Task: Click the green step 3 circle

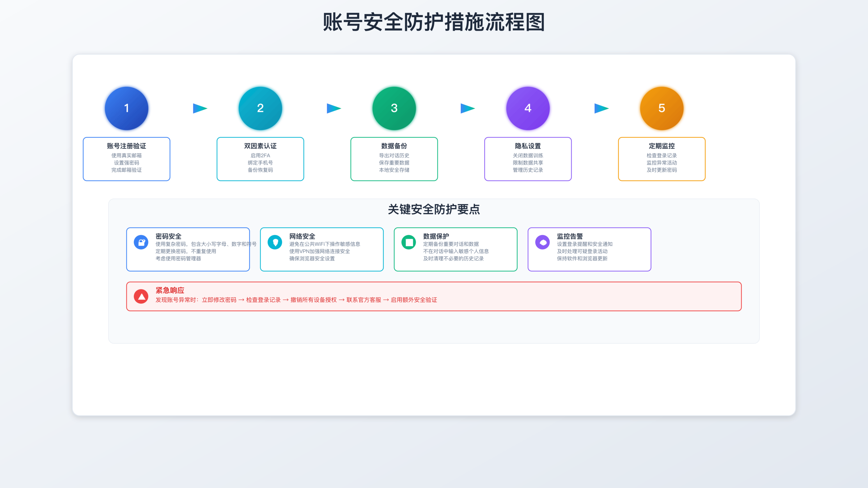Action: pos(394,108)
